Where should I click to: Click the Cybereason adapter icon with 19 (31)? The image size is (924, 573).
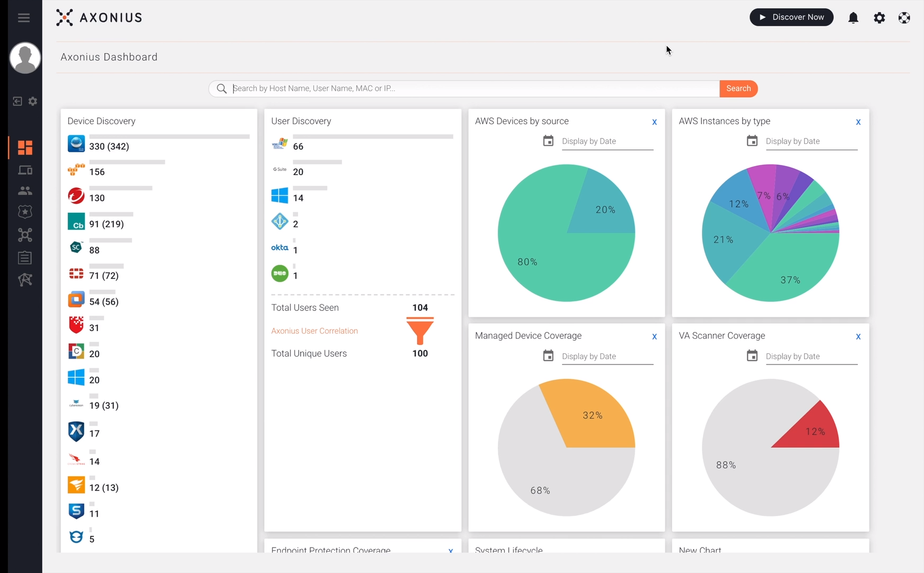76,404
